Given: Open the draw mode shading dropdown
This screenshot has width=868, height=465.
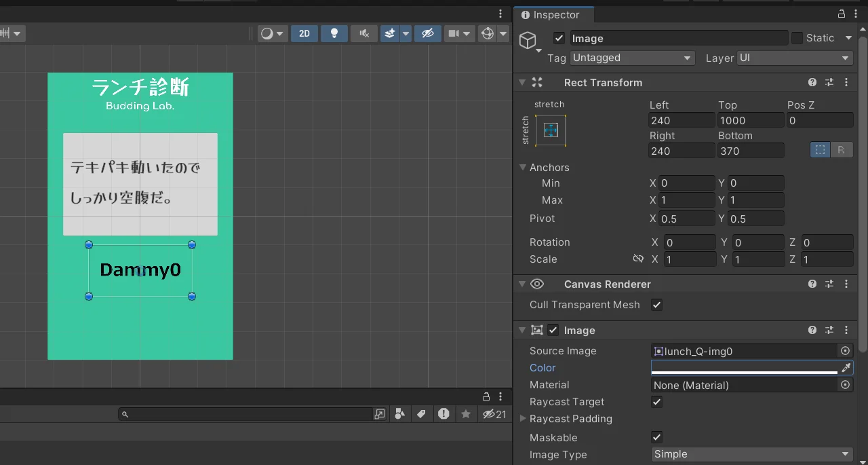Looking at the screenshot, I should (x=273, y=33).
